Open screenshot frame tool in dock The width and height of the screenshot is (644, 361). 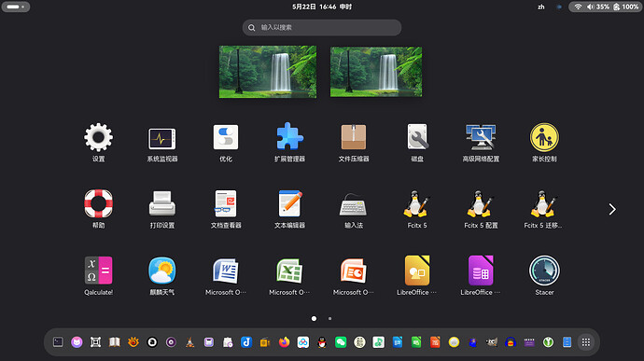coord(96,341)
